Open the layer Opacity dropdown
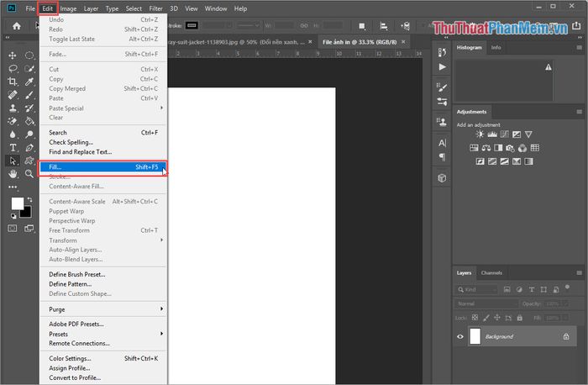This screenshot has width=588, height=385. click(565, 303)
